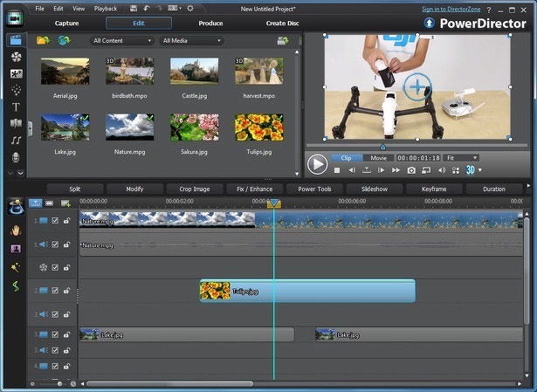537x392 pixels.
Task: Click the Power Tools button
Action: tap(314, 189)
